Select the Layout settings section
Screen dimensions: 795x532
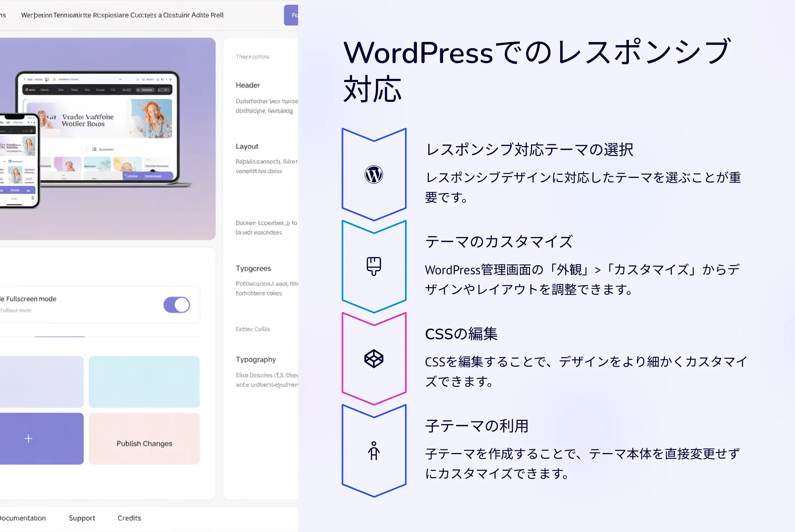click(247, 146)
